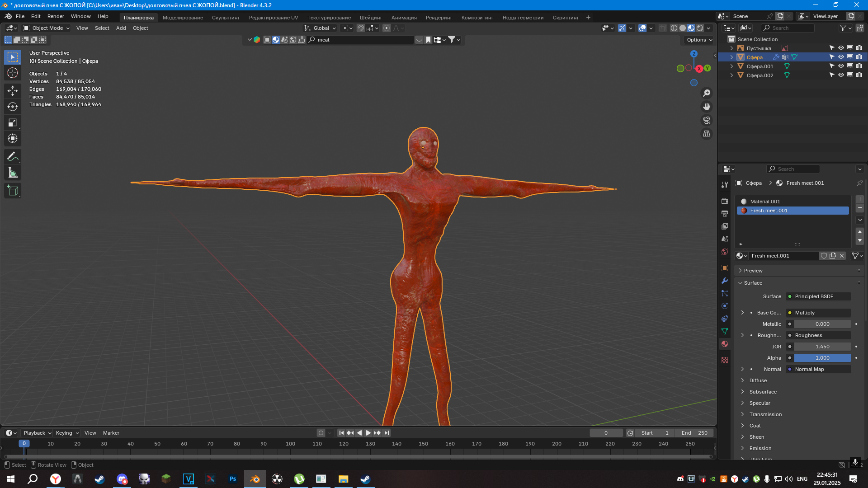Select the Rotate tool
Image resolution: width=868 pixels, height=488 pixels.
click(x=13, y=107)
